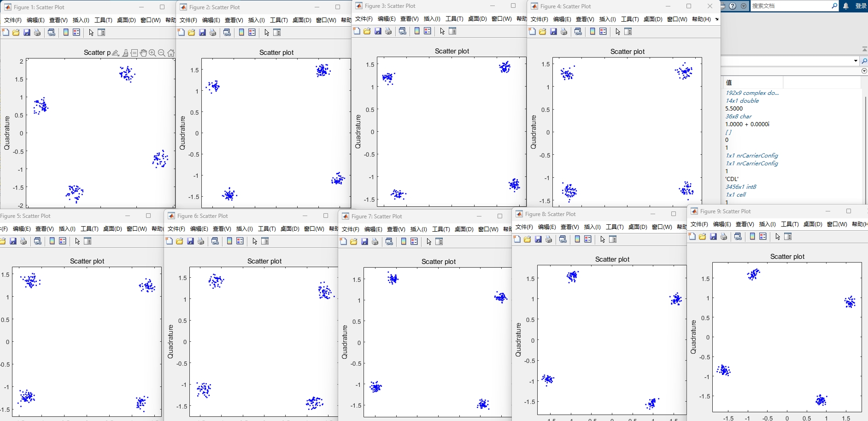
Task: Click the 登录 sign-in button
Action: (861, 6)
